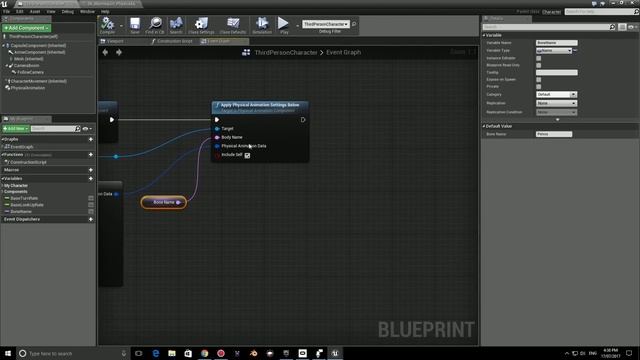Click the search icon in My Blueprint panel
640x360 pixels.
tap(78, 129)
